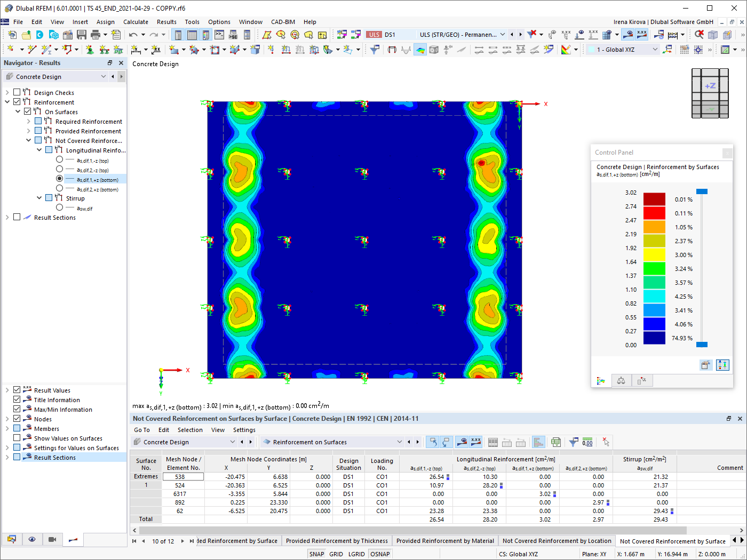Open the Concrete Design navigator dropdown
Viewport: 747px width, 560px height.
click(104, 77)
